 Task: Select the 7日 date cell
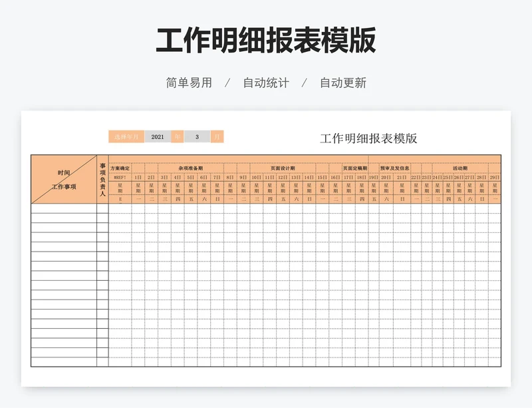click(217, 177)
